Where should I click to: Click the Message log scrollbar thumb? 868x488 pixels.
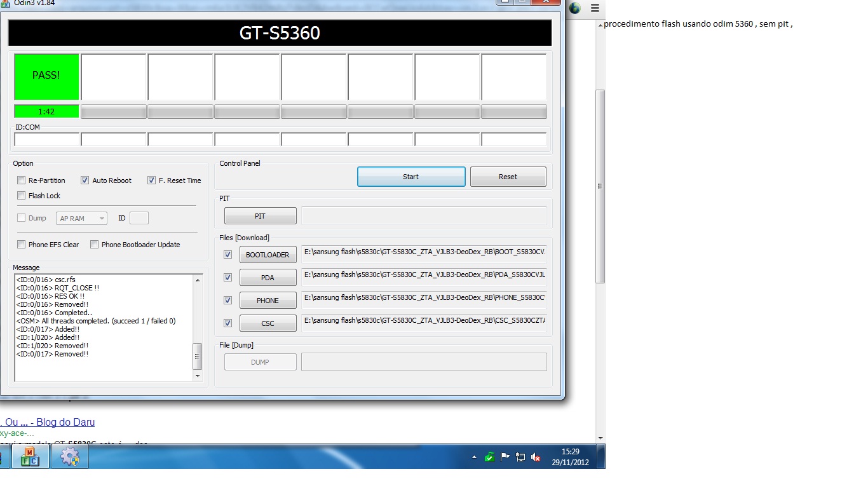(198, 356)
